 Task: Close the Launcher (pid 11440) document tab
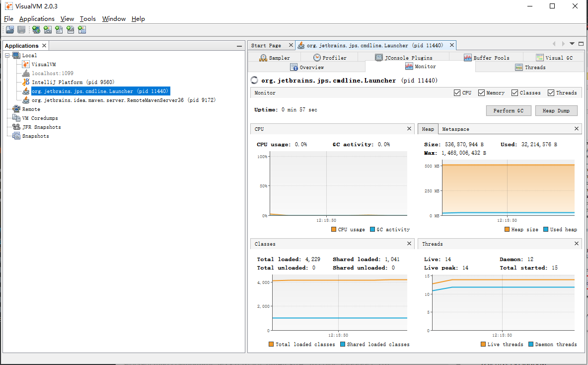[452, 45]
